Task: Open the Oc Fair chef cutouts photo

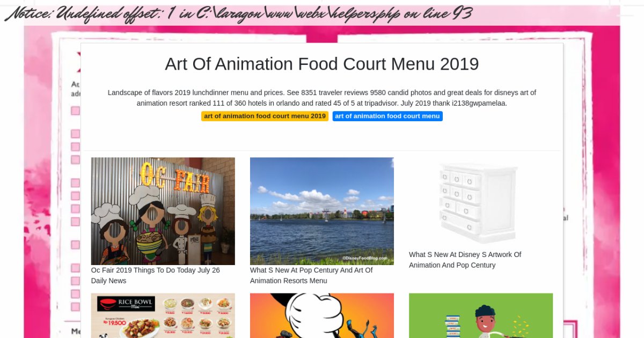Action: click(x=163, y=211)
